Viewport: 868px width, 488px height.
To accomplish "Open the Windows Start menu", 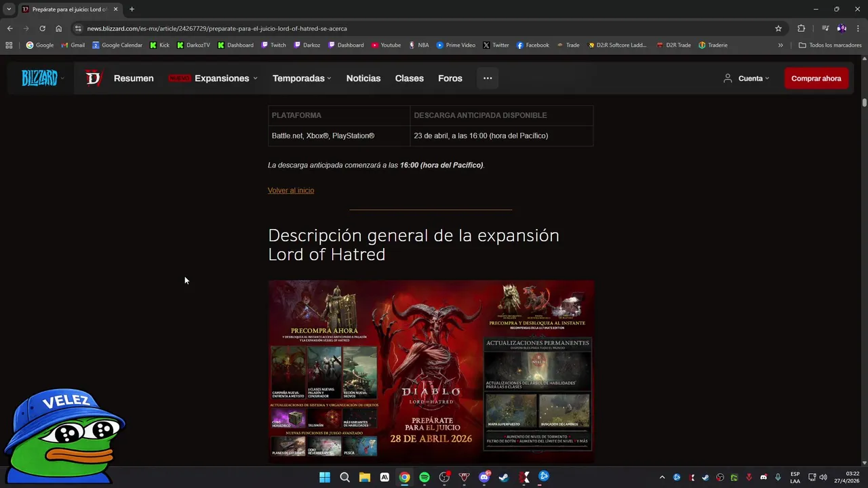I will 325,477.
